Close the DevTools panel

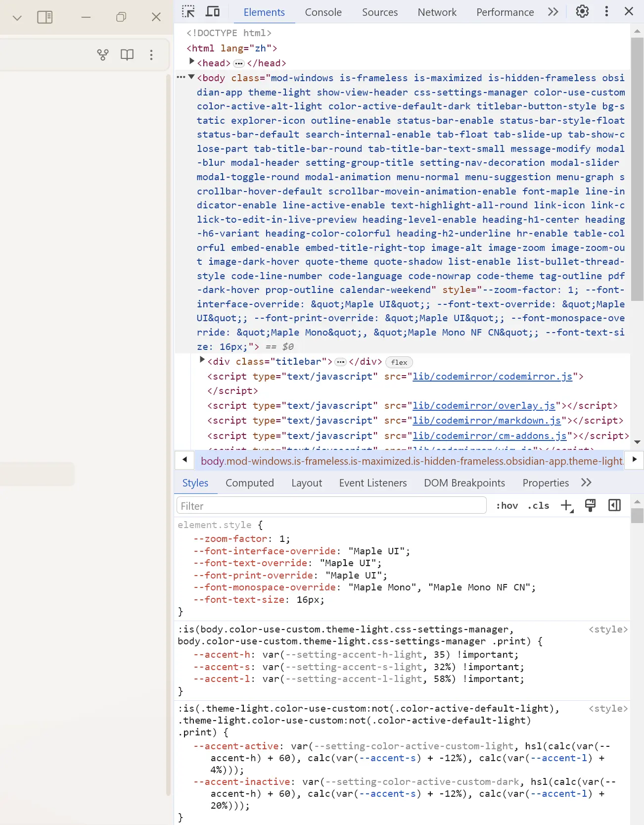point(629,11)
